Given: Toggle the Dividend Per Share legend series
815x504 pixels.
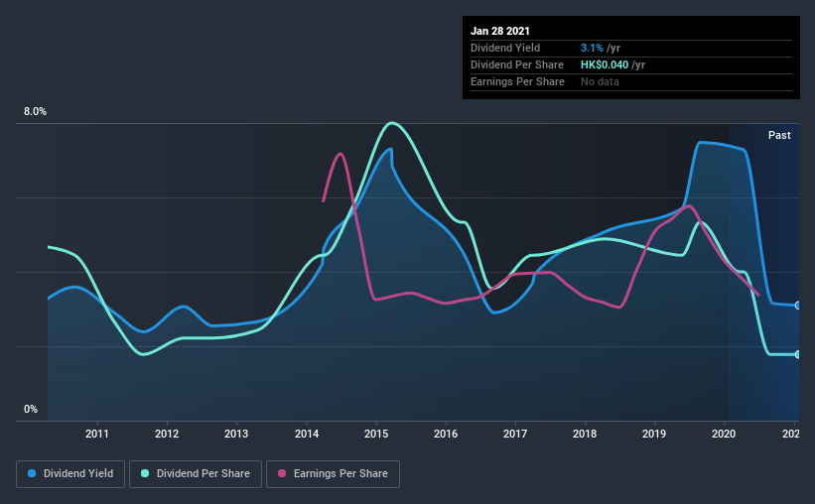Looking at the screenshot, I should (x=196, y=474).
